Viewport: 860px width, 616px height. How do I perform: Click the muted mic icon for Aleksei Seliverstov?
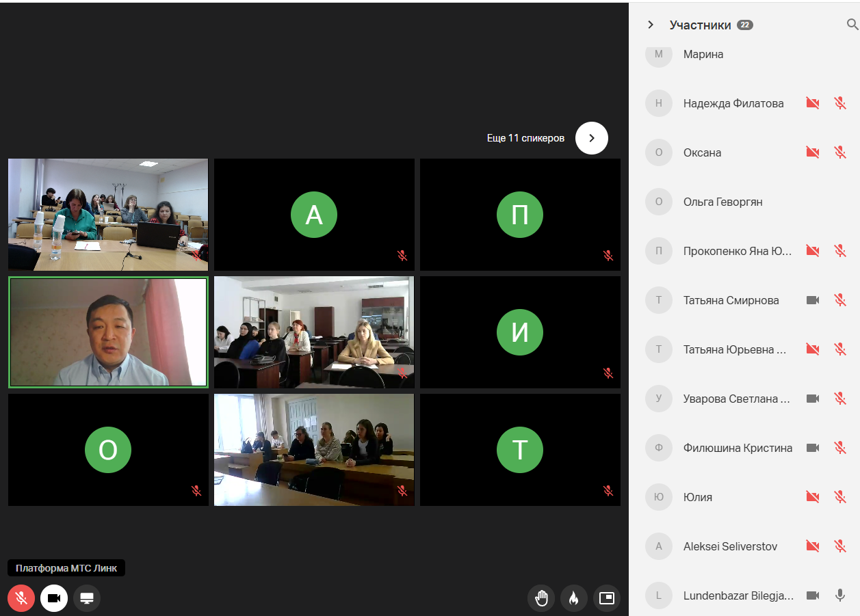pos(840,546)
